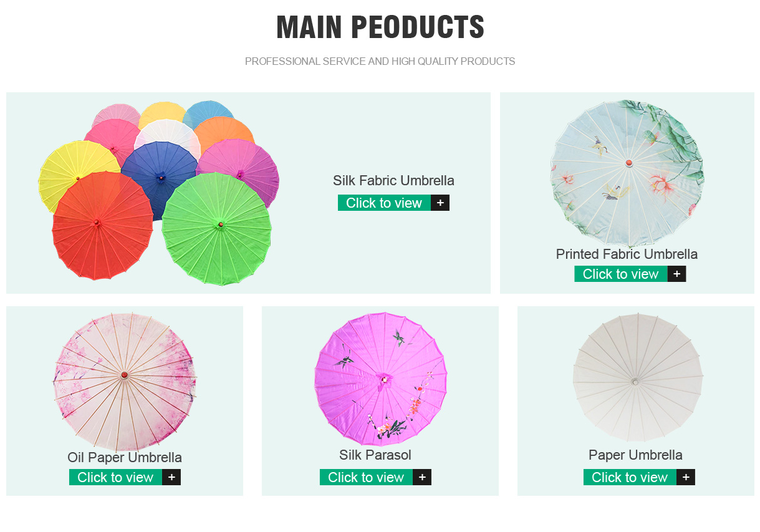Click the plain white paper umbrella image
This screenshot has height=532, width=760.
tap(638, 378)
